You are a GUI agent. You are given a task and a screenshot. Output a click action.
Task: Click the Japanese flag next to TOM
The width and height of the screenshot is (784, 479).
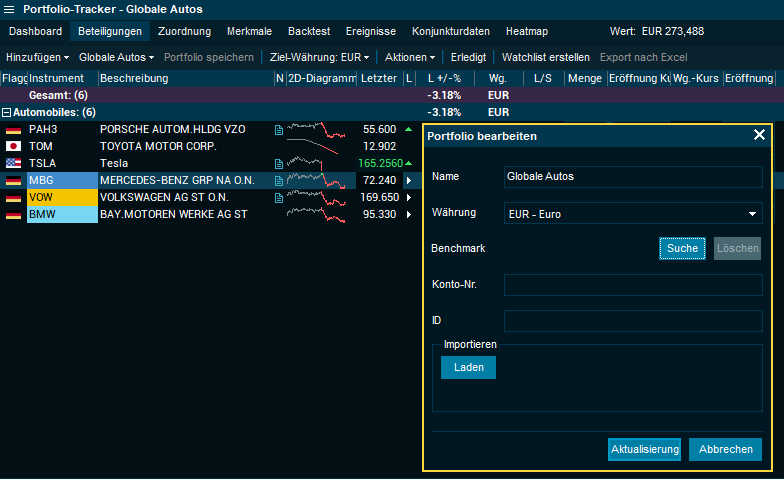tap(14, 147)
